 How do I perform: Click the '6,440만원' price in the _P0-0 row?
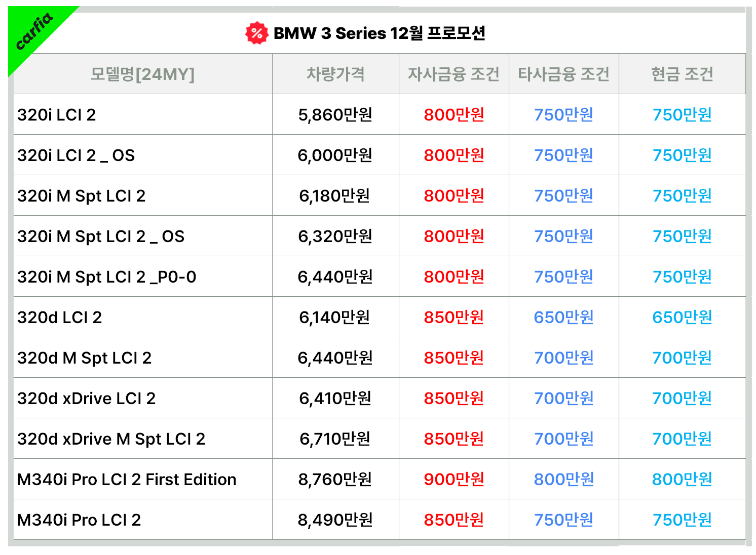[x=335, y=277]
